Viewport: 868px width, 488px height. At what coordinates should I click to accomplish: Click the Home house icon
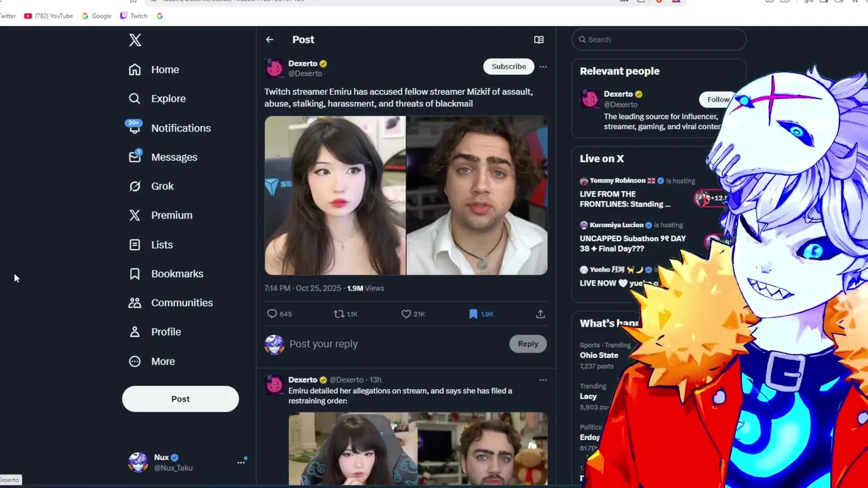point(135,70)
